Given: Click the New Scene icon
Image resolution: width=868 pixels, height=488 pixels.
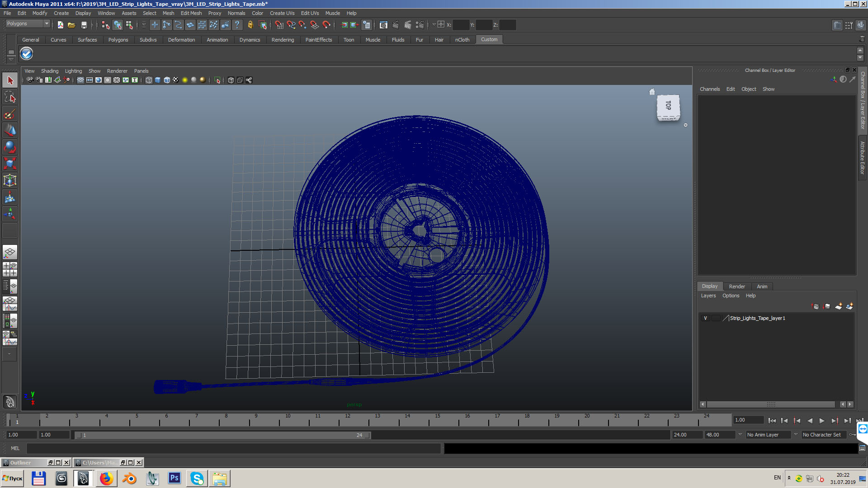Looking at the screenshot, I should click(x=60, y=25).
